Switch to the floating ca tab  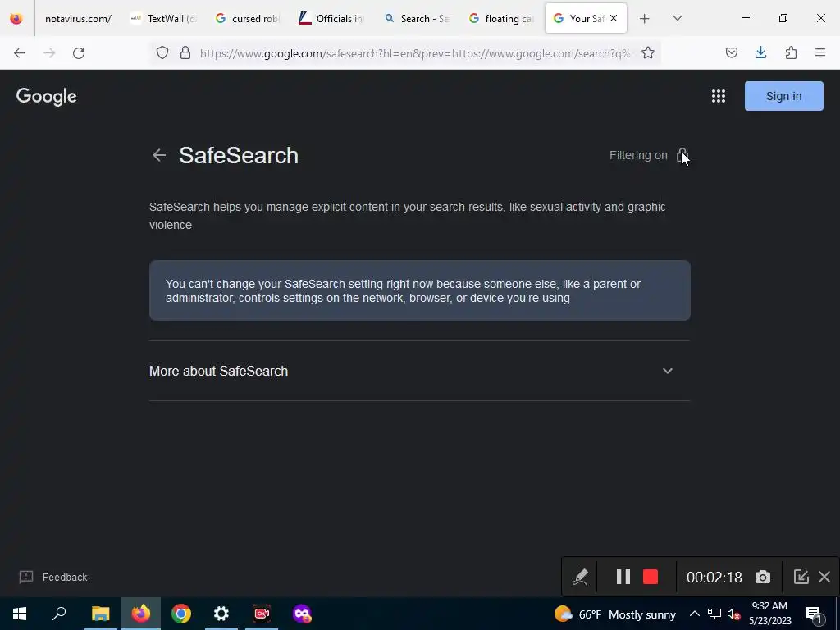(x=501, y=19)
